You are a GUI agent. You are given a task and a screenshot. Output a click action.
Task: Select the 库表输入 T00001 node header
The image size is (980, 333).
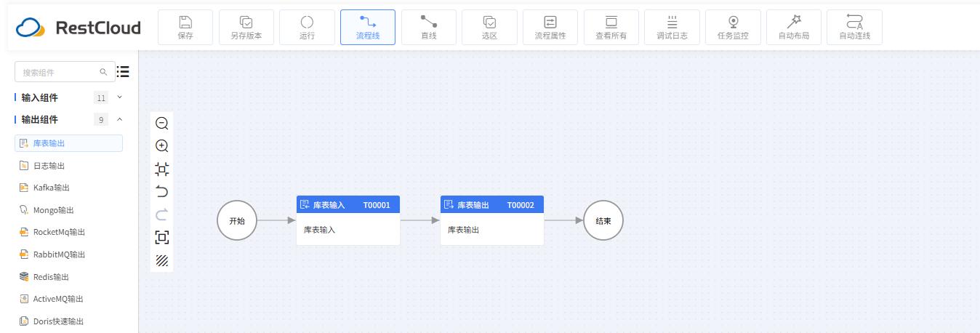click(348, 205)
